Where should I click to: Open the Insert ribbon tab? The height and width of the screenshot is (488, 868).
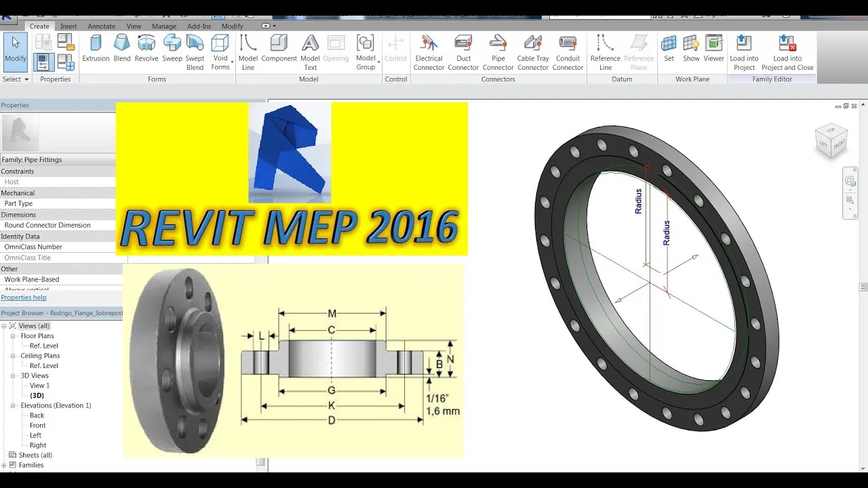(68, 26)
